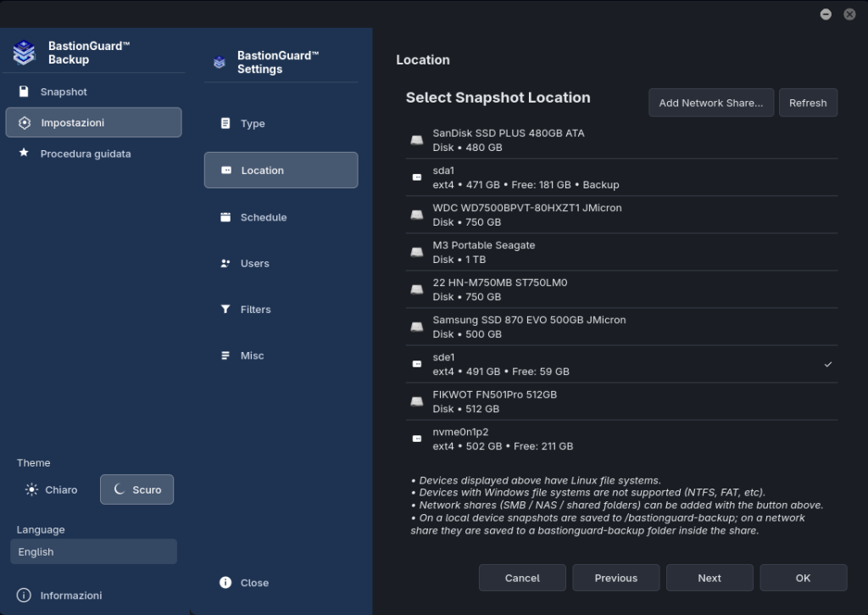Image resolution: width=868 pixels, height=615 pixels.
Task: Refresh the device list
Action: point(808,103)
